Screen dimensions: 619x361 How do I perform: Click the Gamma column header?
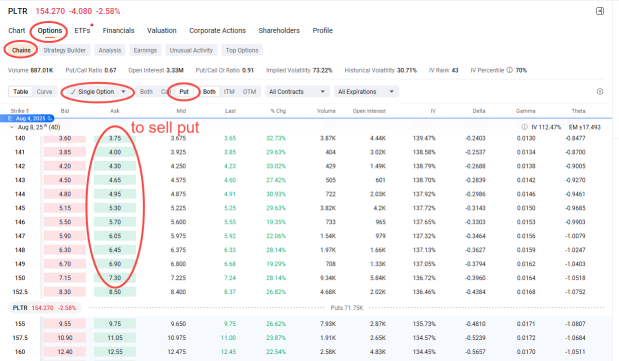(x=525, y=111)
